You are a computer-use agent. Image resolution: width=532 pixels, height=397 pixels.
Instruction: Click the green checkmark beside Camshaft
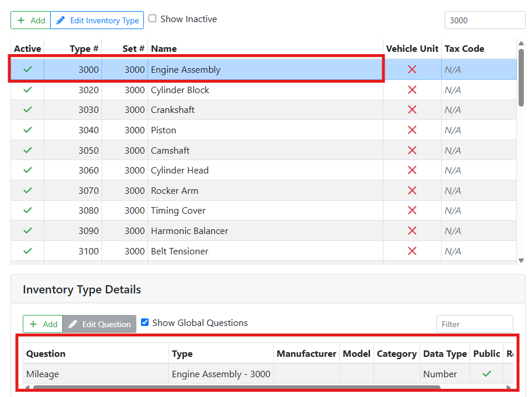coord(27,150)
